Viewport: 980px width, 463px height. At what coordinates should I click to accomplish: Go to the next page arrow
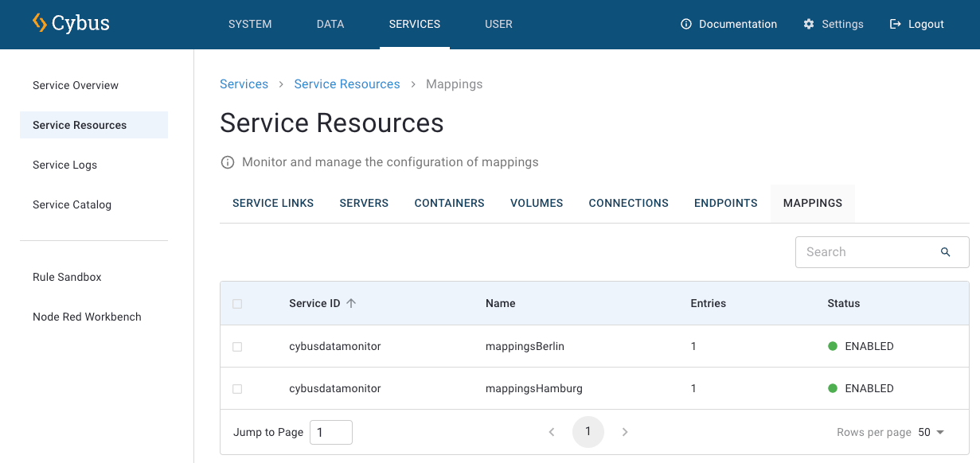[x=625, y=432]
